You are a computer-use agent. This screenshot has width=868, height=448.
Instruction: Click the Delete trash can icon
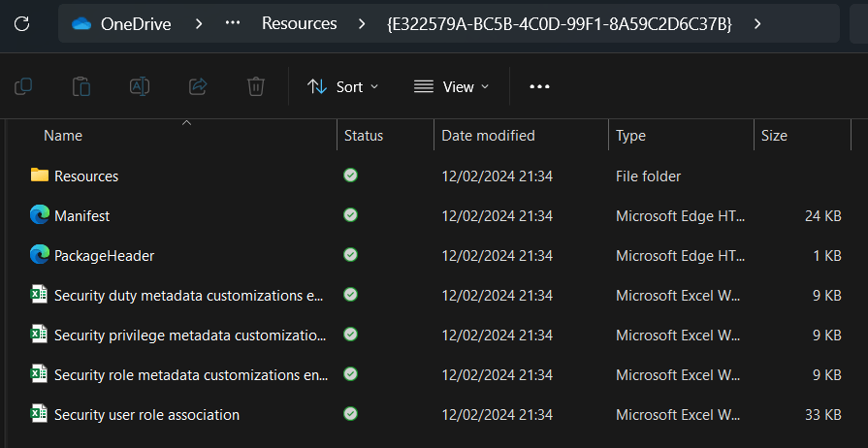256,86
